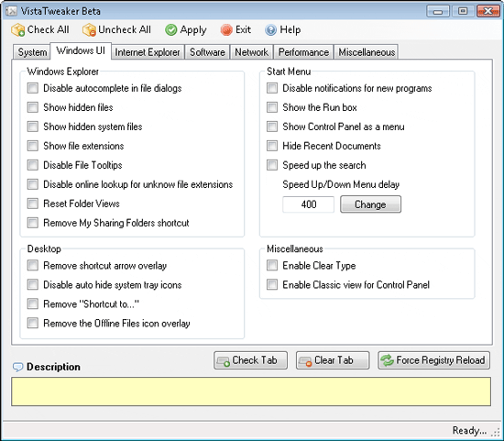
Task: Click Change button for menu delay
Action: tap(370, 204)
